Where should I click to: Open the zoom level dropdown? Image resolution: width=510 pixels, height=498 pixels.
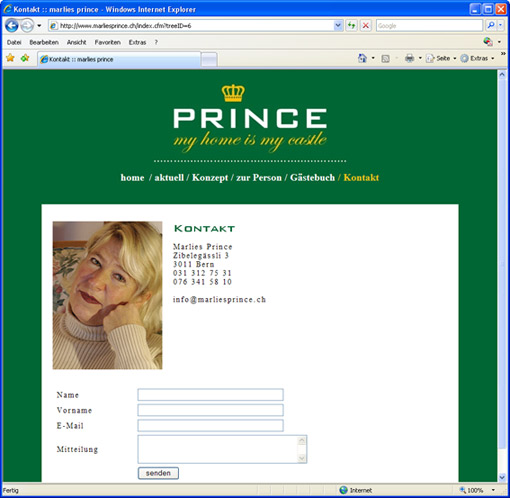coord(493,490)
